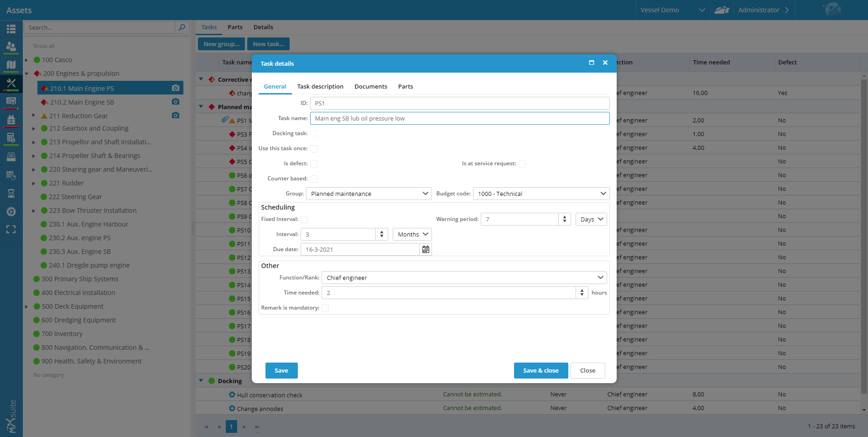Click the Task name input field
This screenshot has width=868, height=437.
click(x=459, y=118)
